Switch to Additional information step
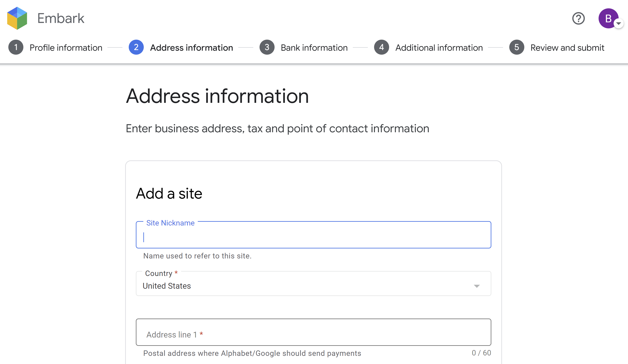 (x=439, y=48)
